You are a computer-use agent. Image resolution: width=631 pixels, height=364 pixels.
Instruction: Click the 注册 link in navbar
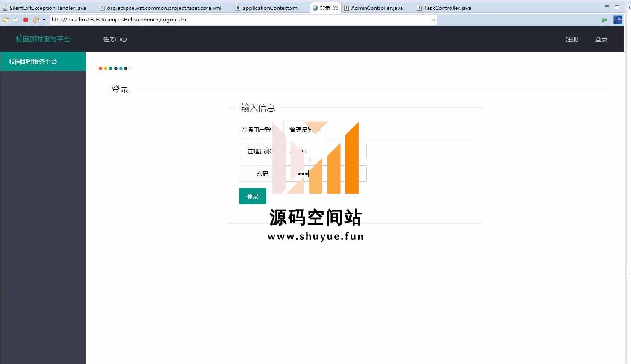[572, 39]
